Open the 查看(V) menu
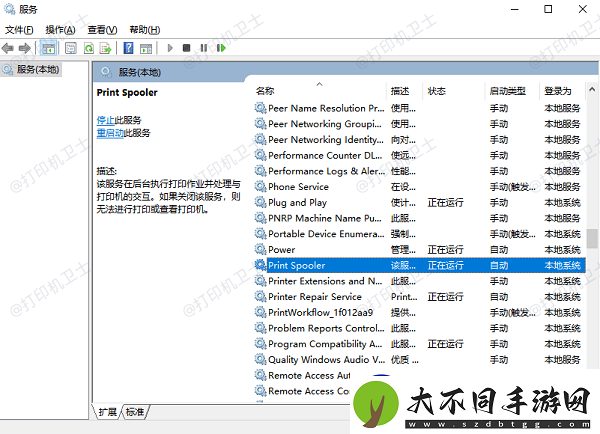Image resolution: width=600 pixels, height=434 pixels. point(102,29)
